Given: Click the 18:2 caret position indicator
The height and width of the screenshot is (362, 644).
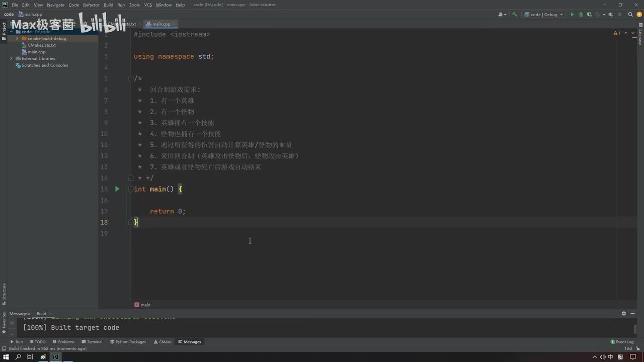Looking at the screenshot, I should point(628,348).
